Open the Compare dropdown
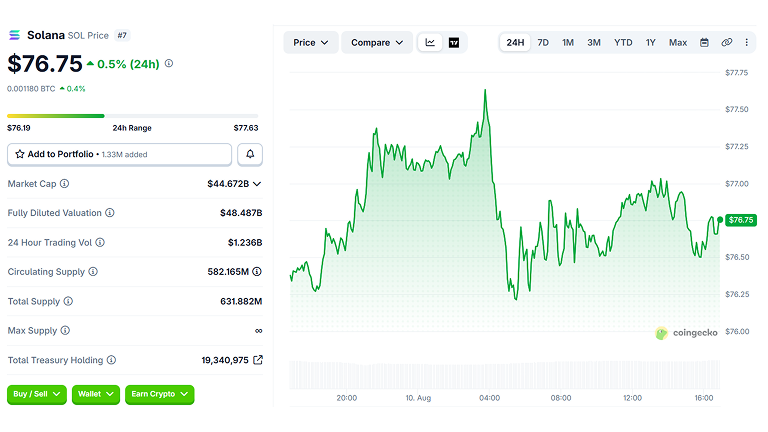Screen dimensions: 768x432 tap(377, 43)
